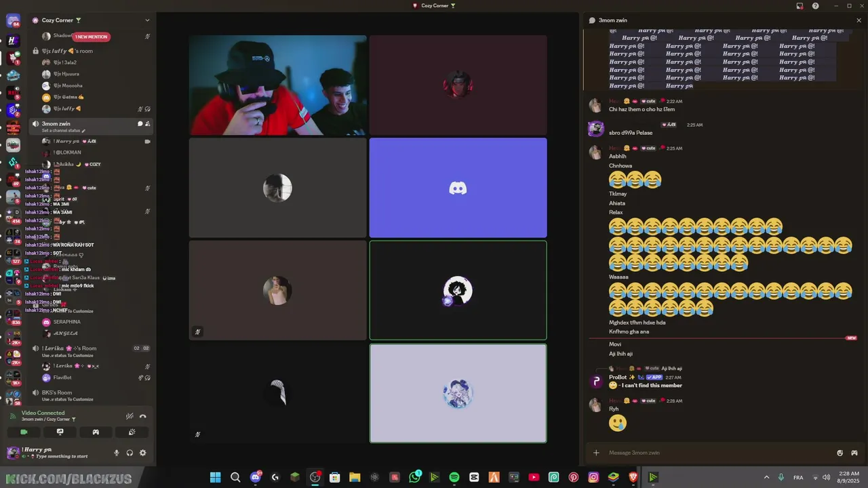Screen dimensions: 868x488
Task: Expand the Cozy Corner server dropdown
Action: pos(147,20)
